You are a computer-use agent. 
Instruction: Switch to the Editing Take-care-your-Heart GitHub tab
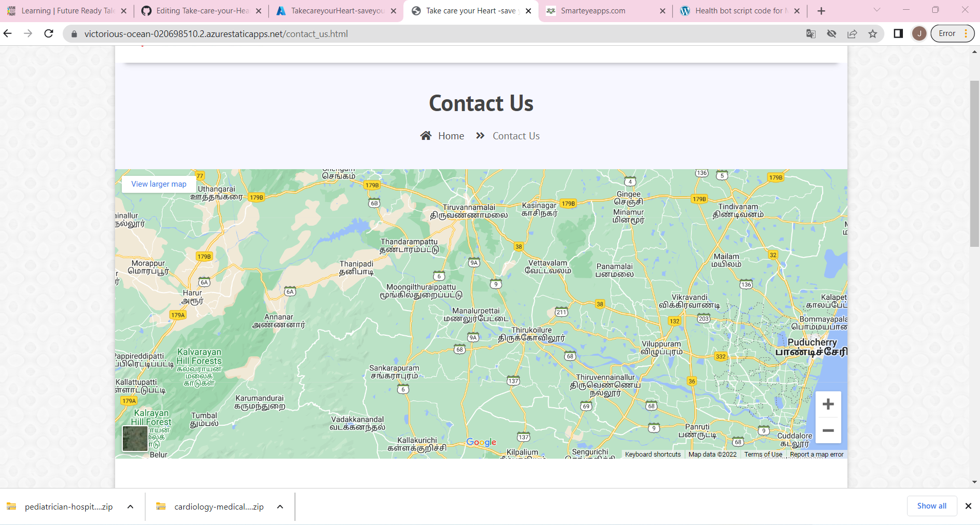[202, 11]
